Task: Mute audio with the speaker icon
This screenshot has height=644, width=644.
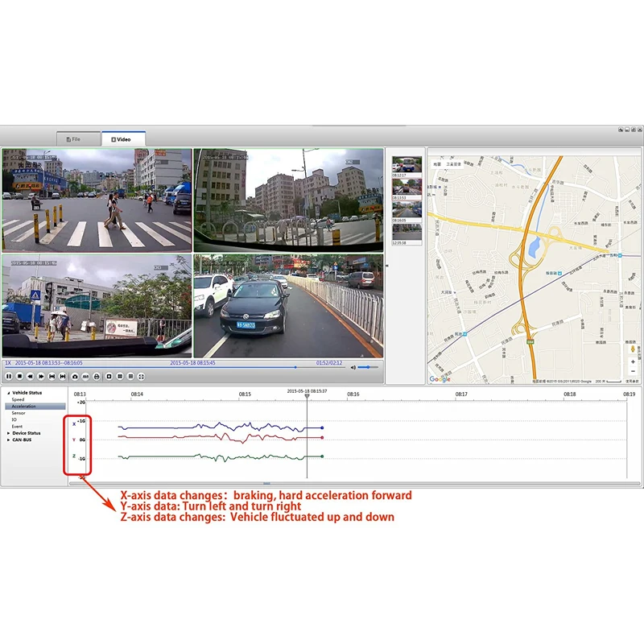Action: 353,368
